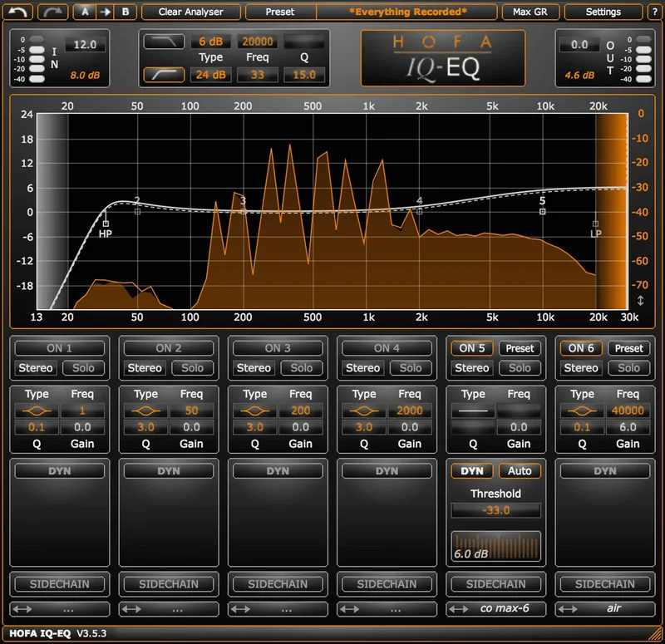
Task: Change band 6 Stereo mode
Action: coord(581,367)
